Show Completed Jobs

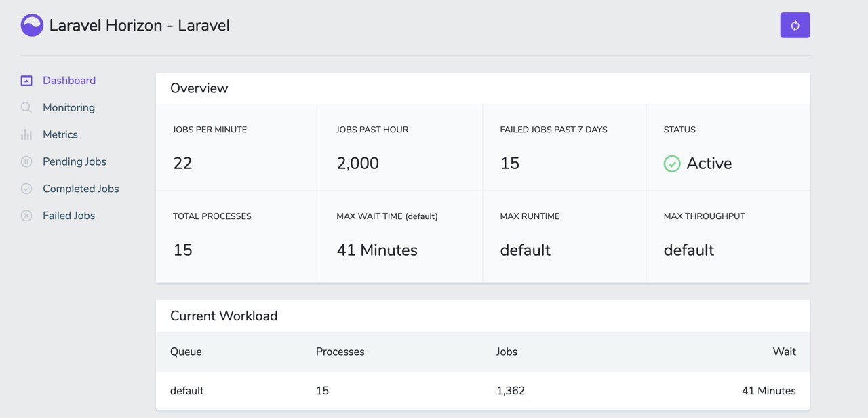pyautogui.click(x=81, y=189)
